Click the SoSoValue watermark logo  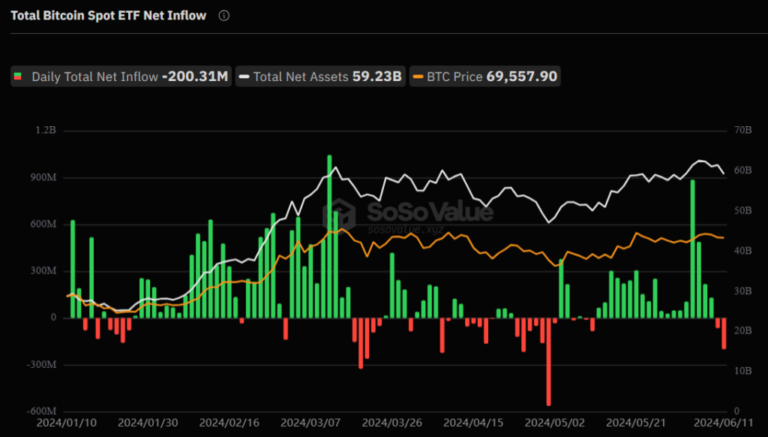pos(339,215)
